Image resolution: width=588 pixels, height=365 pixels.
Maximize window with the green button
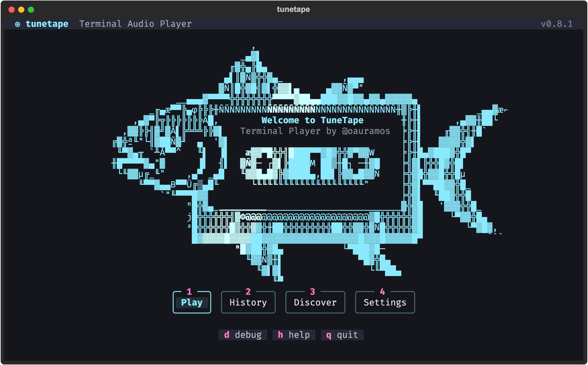(31, 10)
